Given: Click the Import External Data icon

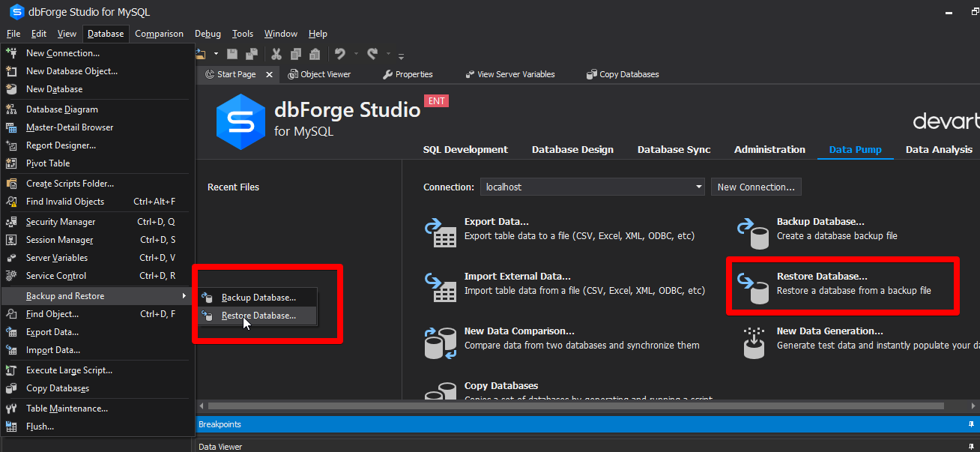Looking at the screenshot, I should point(441,286).
